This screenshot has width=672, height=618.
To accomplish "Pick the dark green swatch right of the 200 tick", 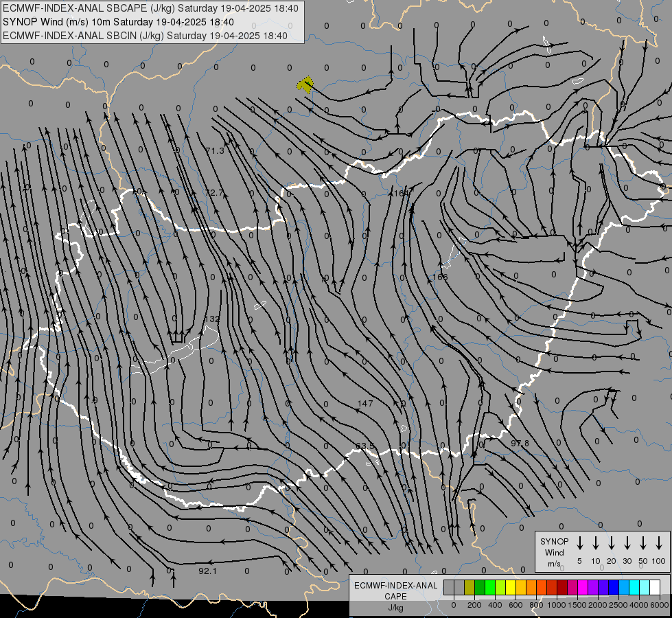I will point(480,588).
